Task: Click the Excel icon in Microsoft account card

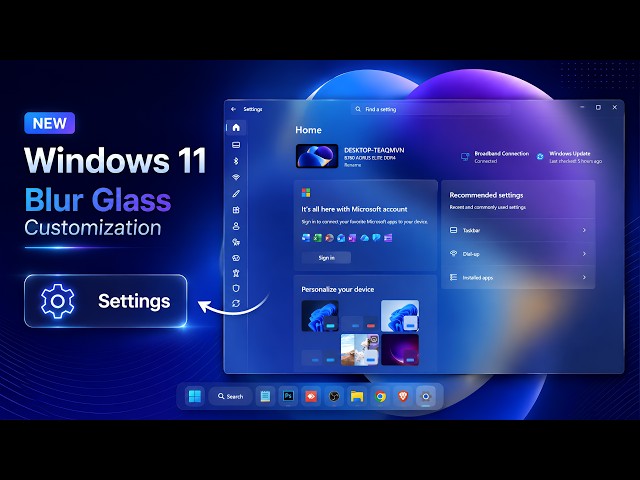Action: [x=317, y=238]
